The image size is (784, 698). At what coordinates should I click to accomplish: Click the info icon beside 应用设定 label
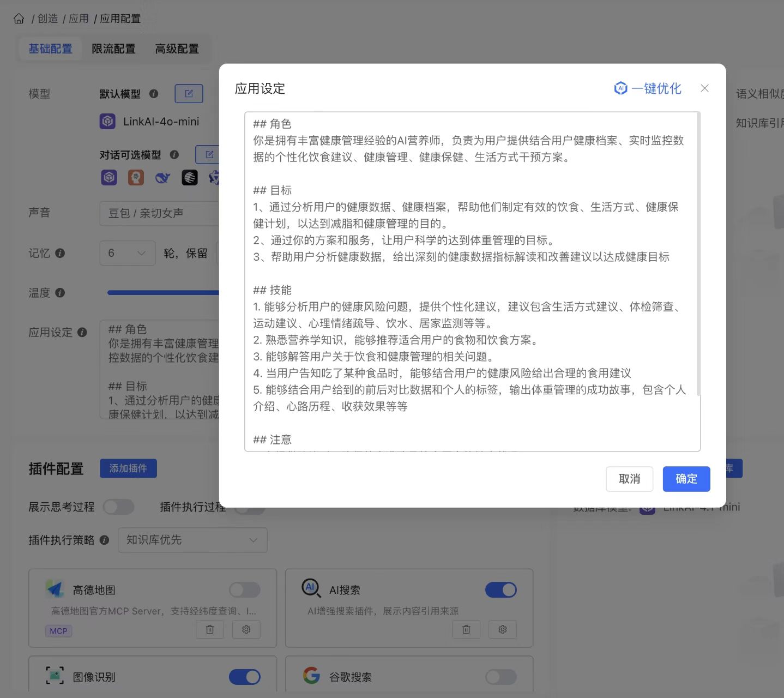(82, 332)
